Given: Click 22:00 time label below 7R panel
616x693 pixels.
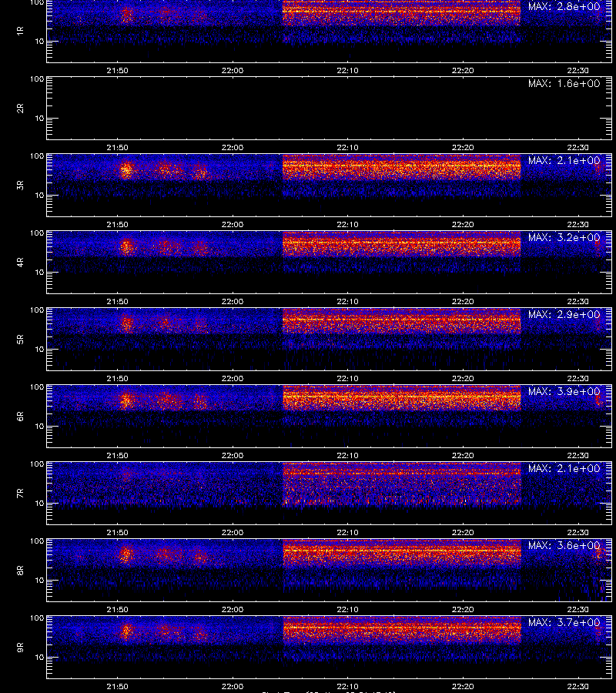Looking at the screenshot, I should (x=233, y=533).
